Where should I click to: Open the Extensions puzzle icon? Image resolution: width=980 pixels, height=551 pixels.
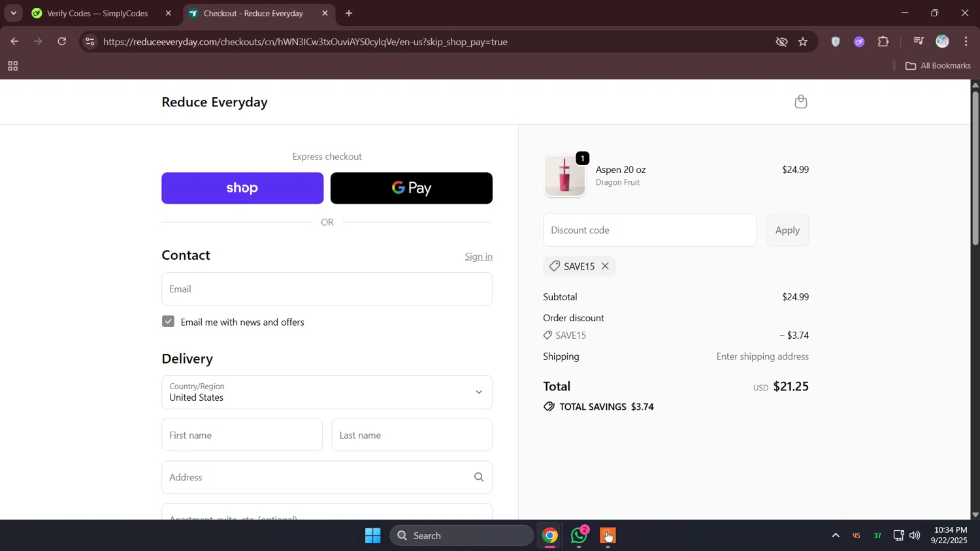coord(883,42)
